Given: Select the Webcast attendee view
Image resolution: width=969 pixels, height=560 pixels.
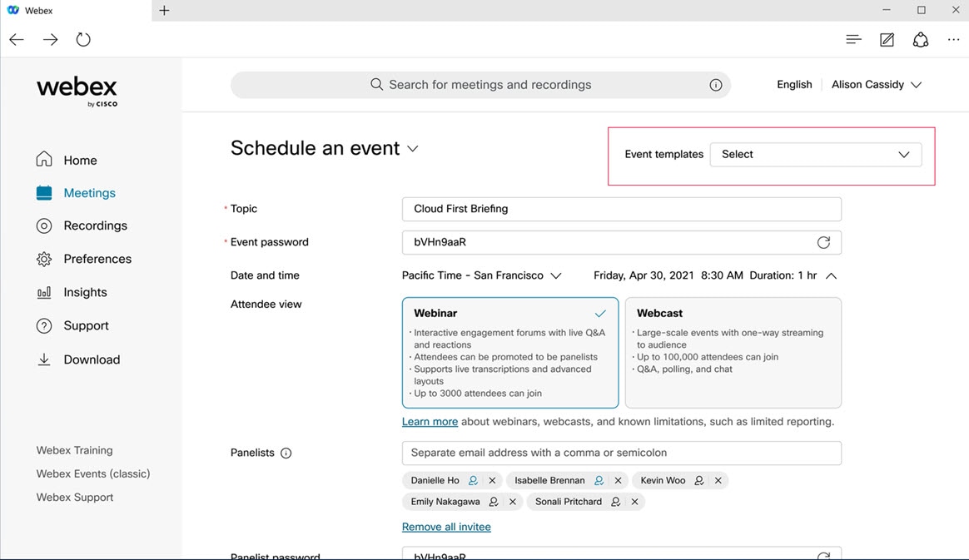Looking at the screenshot, I should pyautogui.click(x=733, y=352).
